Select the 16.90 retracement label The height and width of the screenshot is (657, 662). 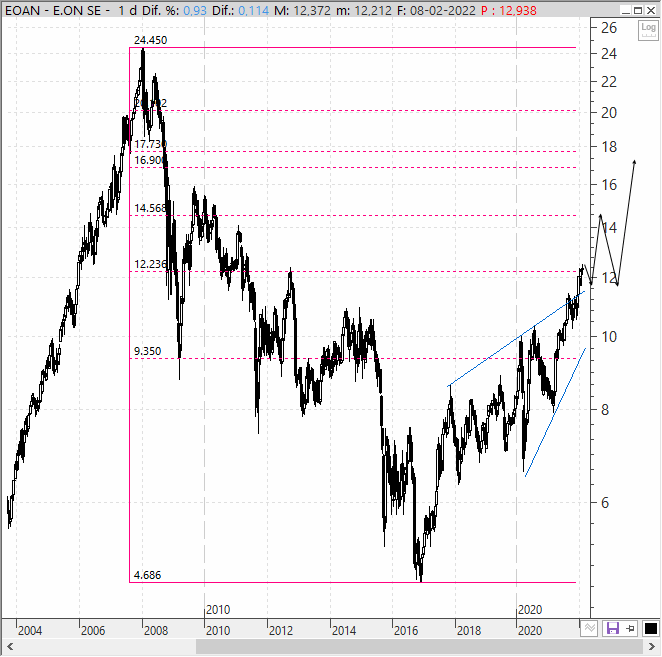click(149, 160)
